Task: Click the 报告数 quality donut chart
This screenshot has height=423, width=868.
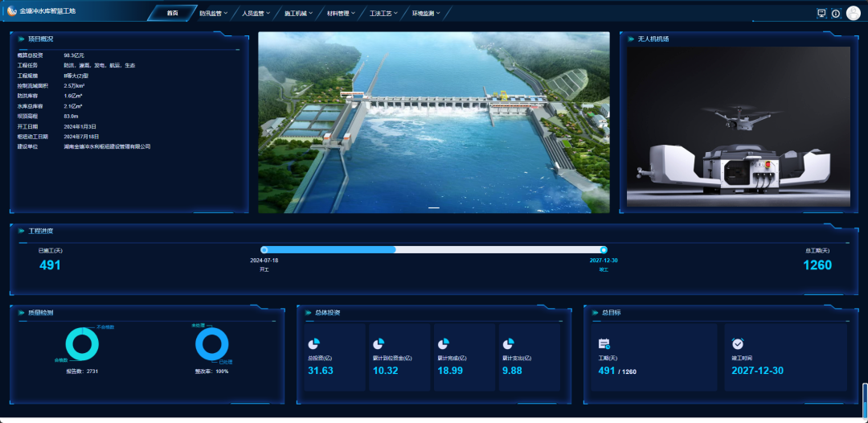Action: (x=81, y=344)
